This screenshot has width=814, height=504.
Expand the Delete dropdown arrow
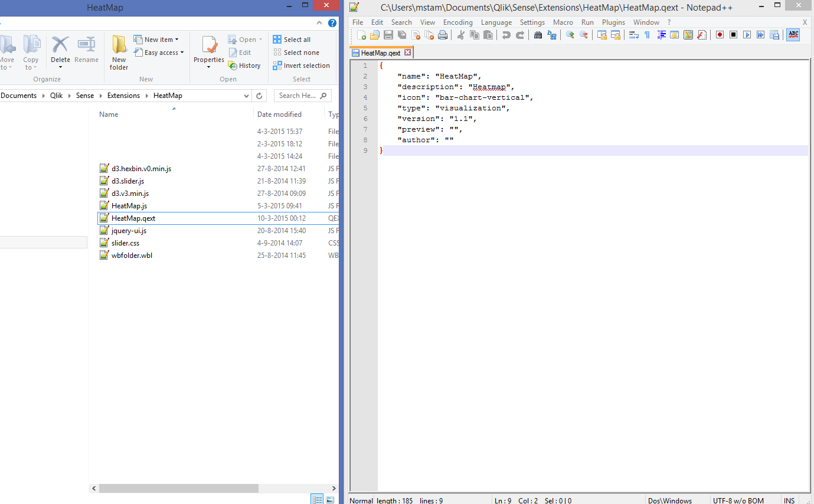pos(60,67)
